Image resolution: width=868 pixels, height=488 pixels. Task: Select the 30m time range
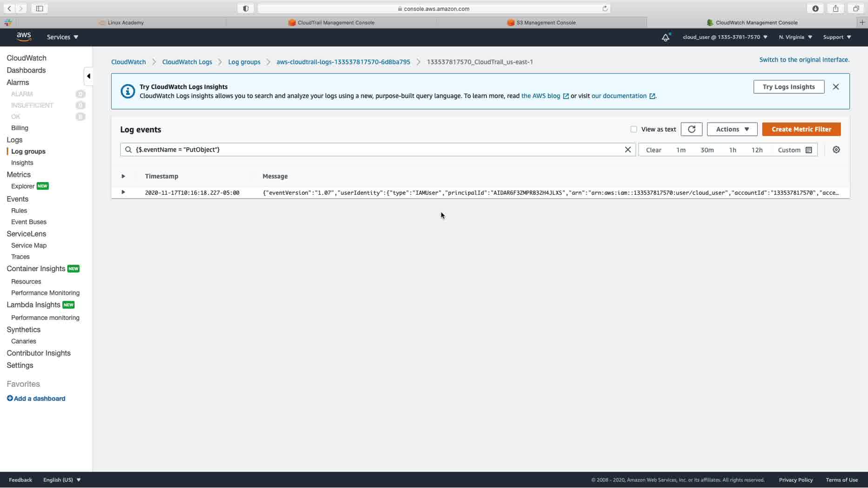click(x=707, y=150)
